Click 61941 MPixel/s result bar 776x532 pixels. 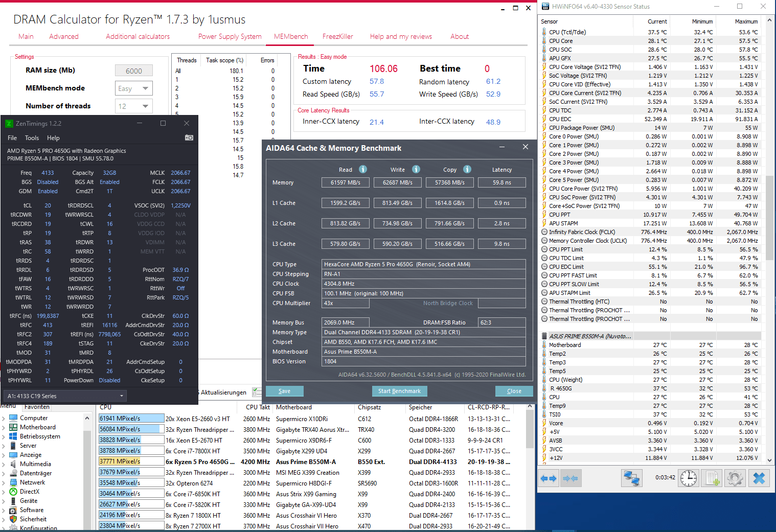(x=131, y=419)
